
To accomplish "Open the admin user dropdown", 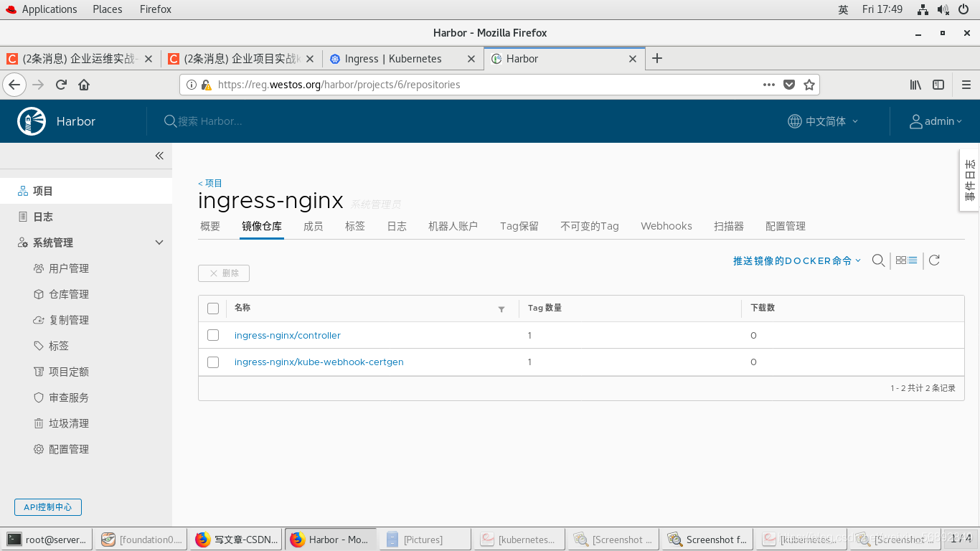I will pyautogui.click(x=936, y=121).
